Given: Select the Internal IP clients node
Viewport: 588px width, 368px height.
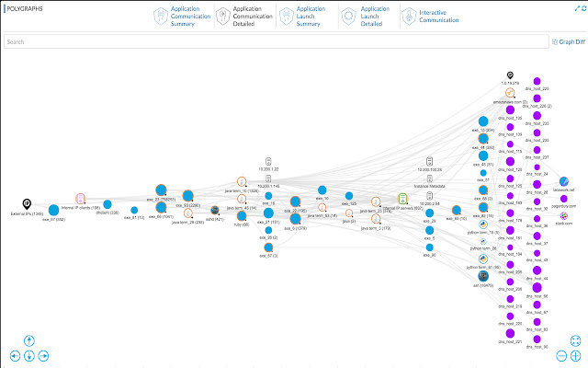Looking at the screenshot, I should pos(80,199).
